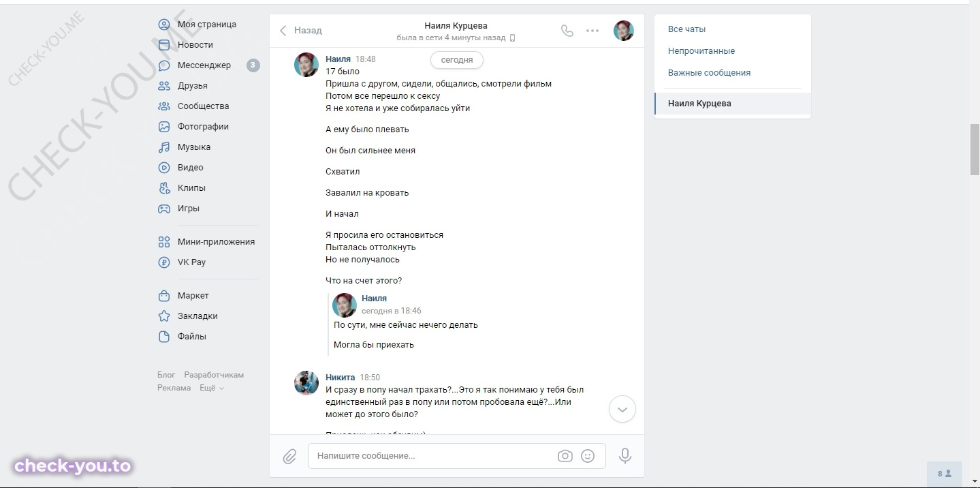
Task: Click message text Что на счет этого?
Action: pyautogui.click(x=364, y=281)
